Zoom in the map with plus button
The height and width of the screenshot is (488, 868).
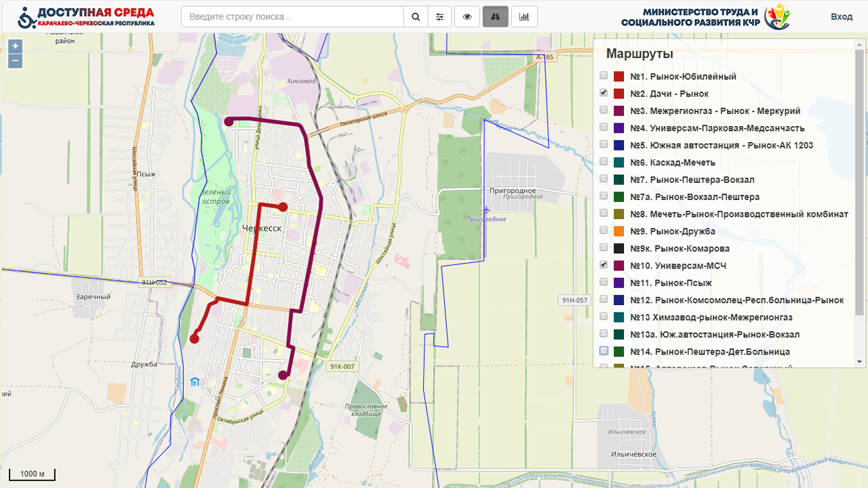point(15,47)
